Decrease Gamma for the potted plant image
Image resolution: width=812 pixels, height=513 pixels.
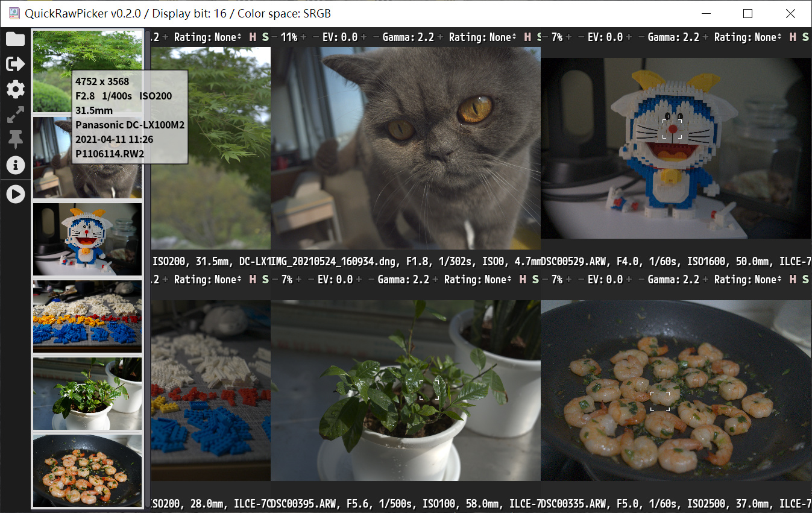[x=371, y=280]
